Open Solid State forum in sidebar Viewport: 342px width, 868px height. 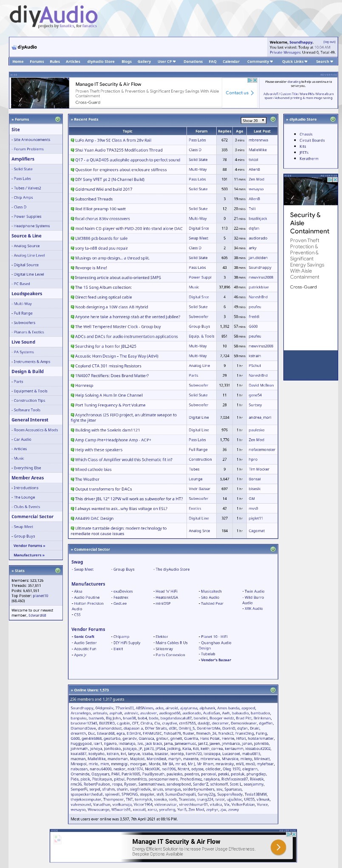(23, 169)
